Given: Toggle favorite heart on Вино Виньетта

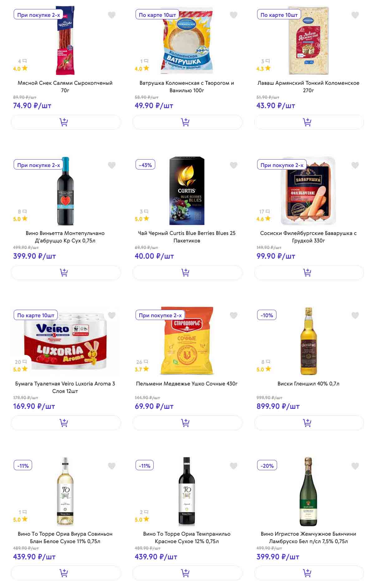Looking at the screenshot, I should [x=112, y=165].
